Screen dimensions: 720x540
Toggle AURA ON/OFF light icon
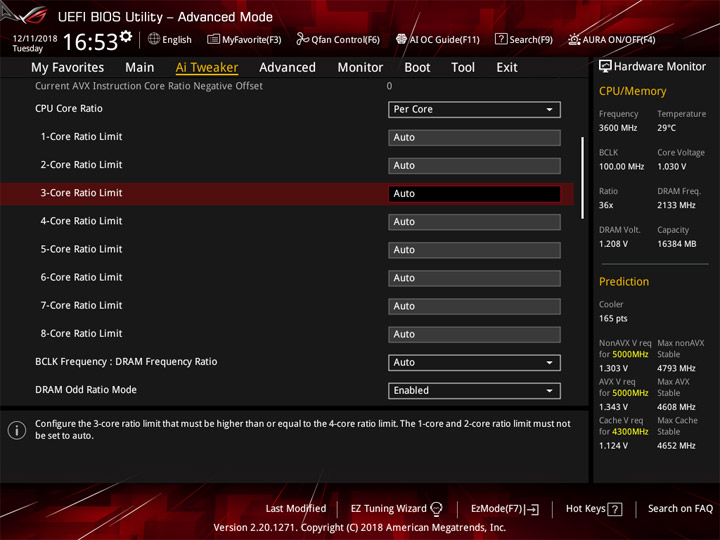click(x=574, y=39)
